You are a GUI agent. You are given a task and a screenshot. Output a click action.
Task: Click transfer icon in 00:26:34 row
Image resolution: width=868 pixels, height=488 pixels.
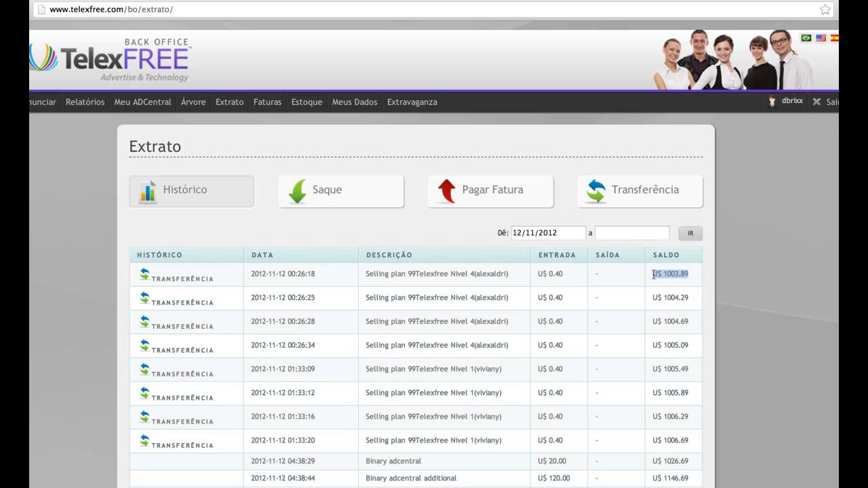point(144,344)
